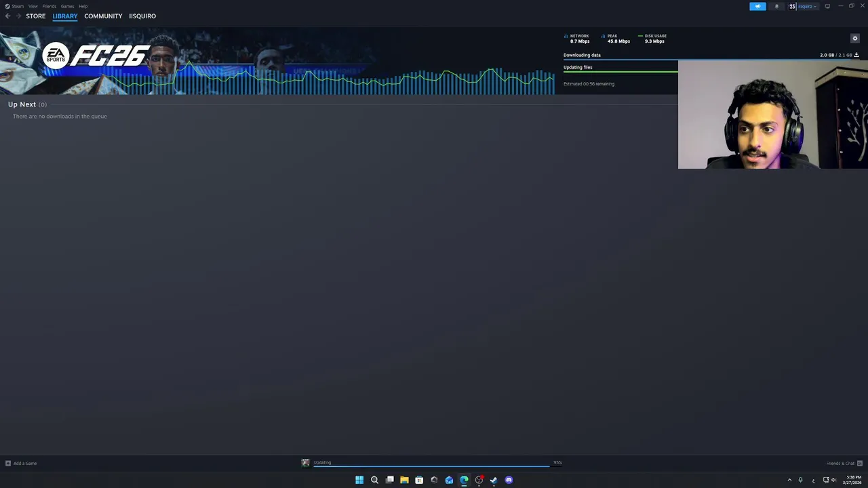
Task: Open the View menu
Action: click(33, 6)
